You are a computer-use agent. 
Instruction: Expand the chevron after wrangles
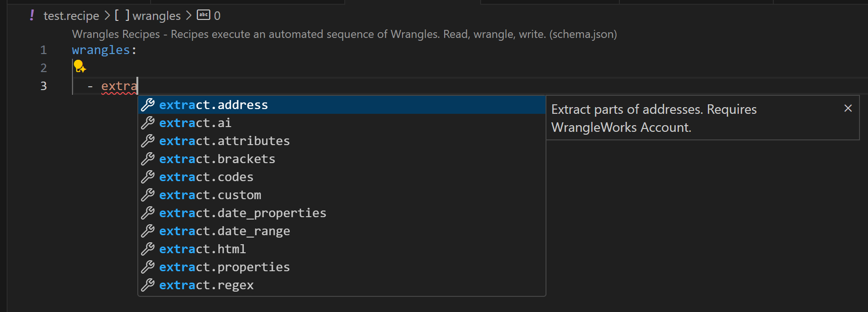click(188, 15)
